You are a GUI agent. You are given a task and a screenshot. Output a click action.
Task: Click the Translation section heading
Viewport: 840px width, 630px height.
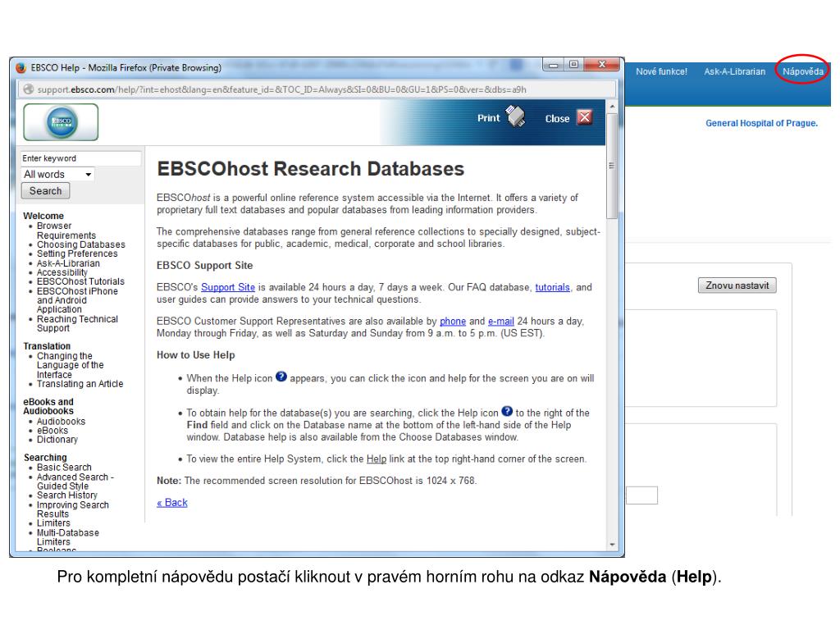(47, 346)
